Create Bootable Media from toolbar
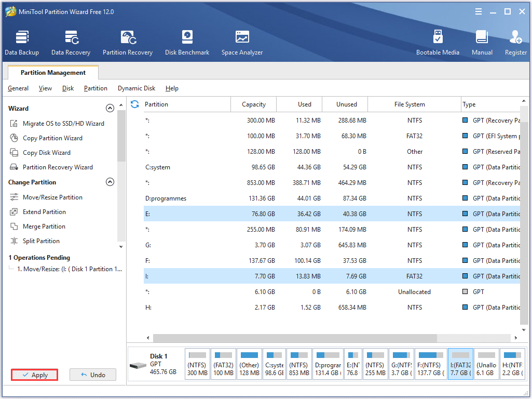 (x=438, y=43)
